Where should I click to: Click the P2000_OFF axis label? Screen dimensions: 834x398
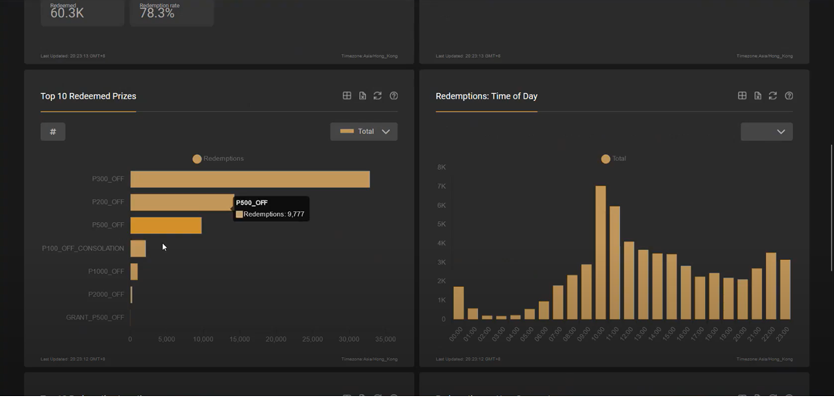106,294
